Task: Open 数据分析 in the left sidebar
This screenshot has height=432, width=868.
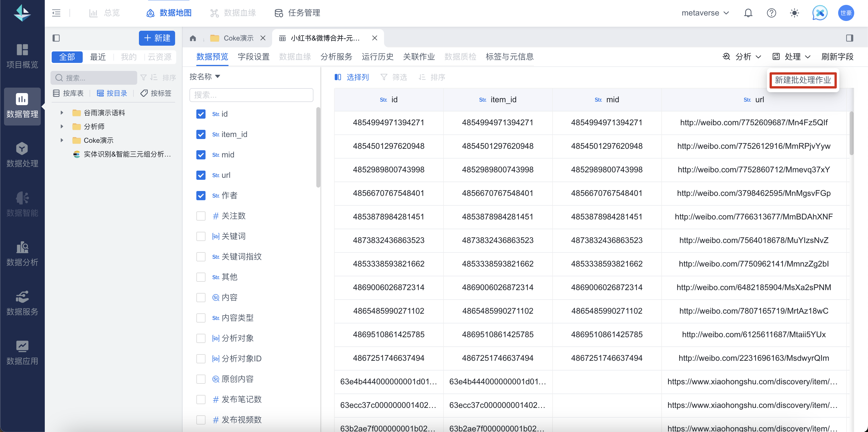Action: (22, 254)
